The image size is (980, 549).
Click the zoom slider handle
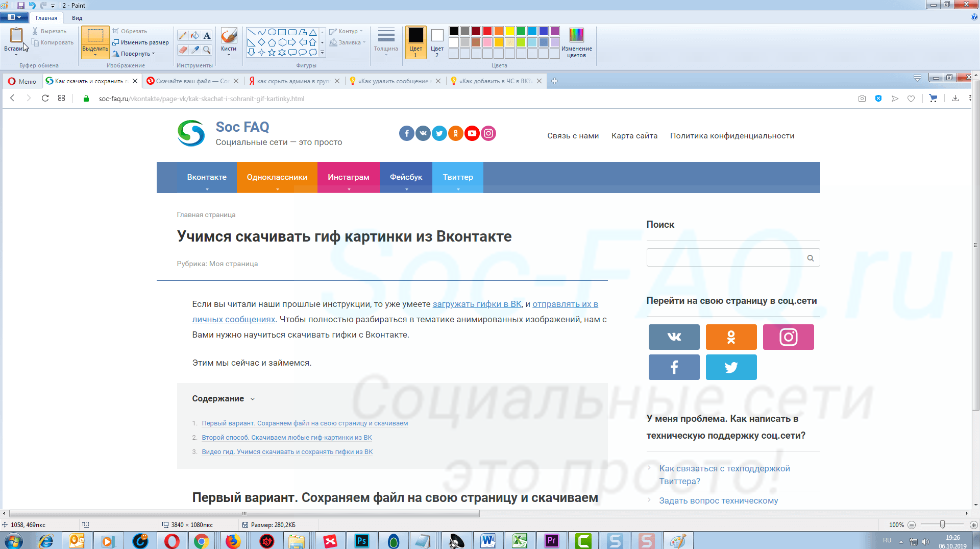pos(943,525)
